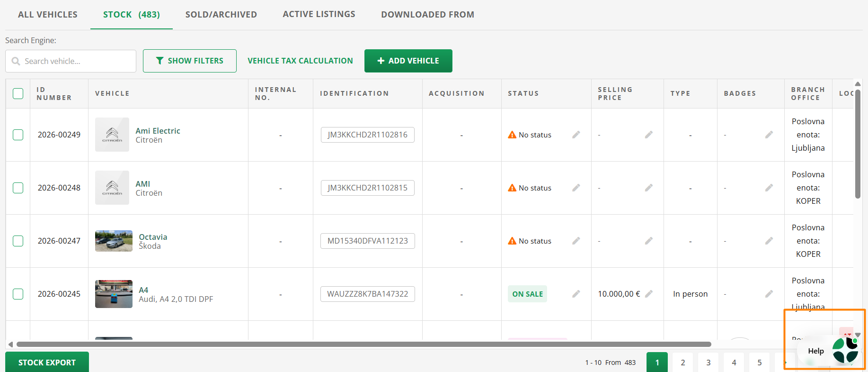The height and width of the screenshot is (372, 868).
Task: Edit selling price for Ami Electric
Action: (649, 135)
